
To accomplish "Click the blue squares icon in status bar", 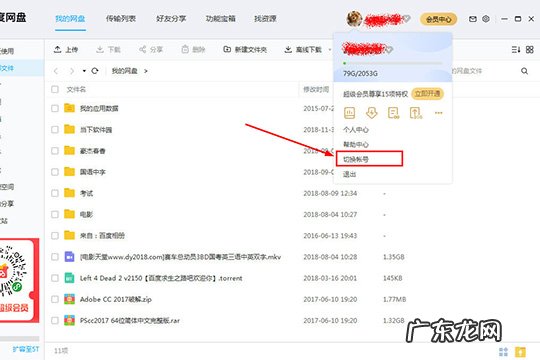I will [x=503, y=352].
